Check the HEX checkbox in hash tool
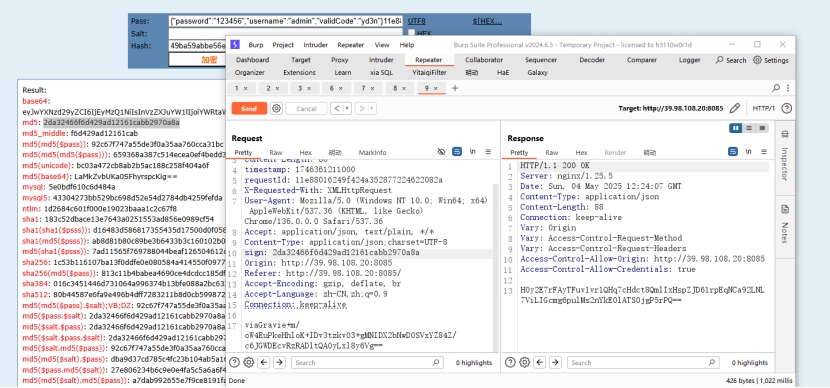 tap(411, 33)
